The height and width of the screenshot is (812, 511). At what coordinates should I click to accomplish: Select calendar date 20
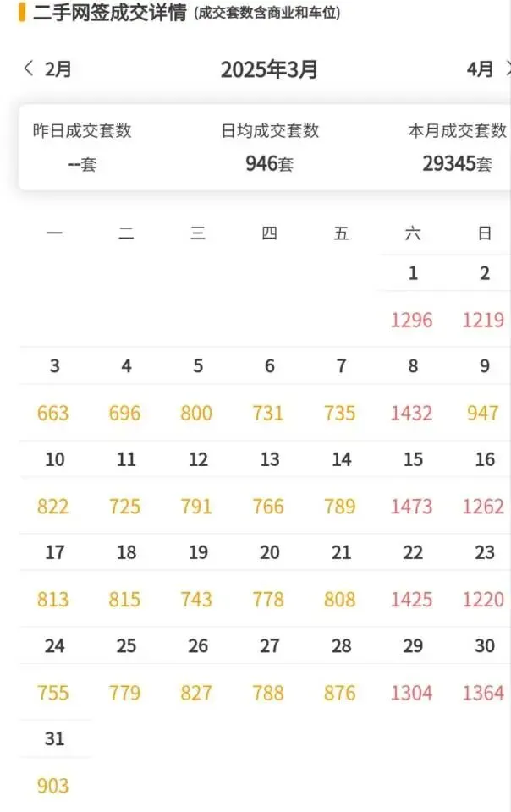269,552
